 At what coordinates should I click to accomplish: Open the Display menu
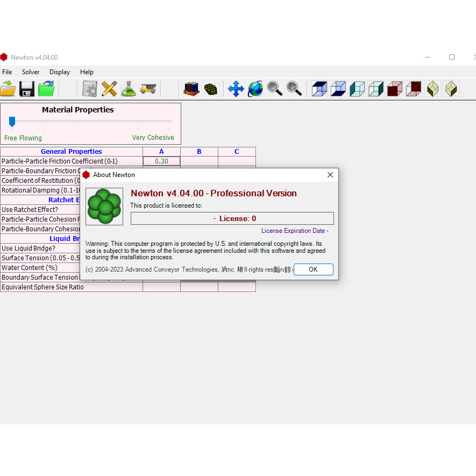[60, 72]
